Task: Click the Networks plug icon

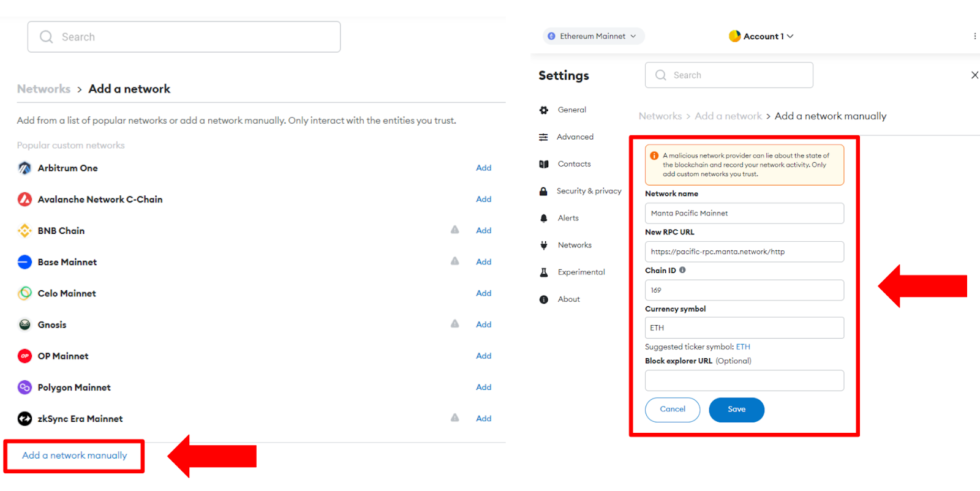Action: coord(543,245)
